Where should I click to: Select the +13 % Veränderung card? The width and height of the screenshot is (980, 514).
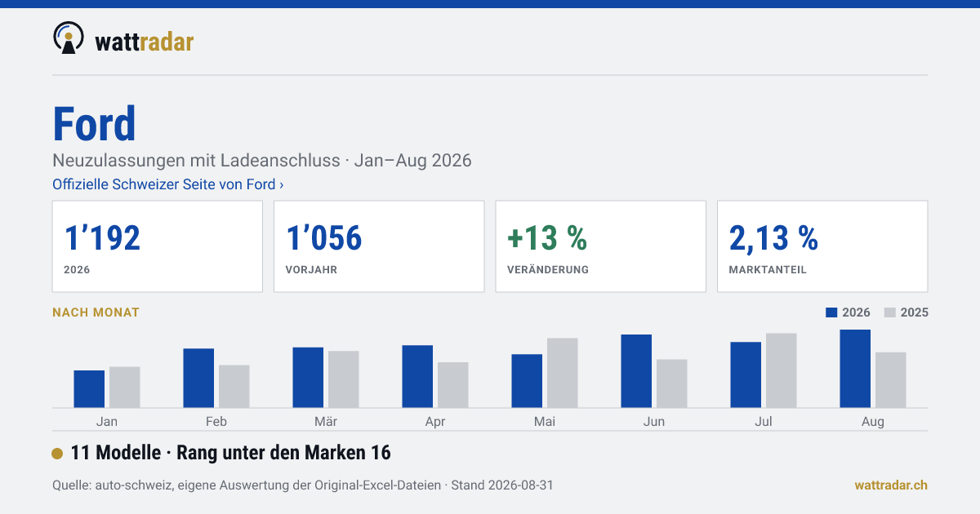pos(600,246)
